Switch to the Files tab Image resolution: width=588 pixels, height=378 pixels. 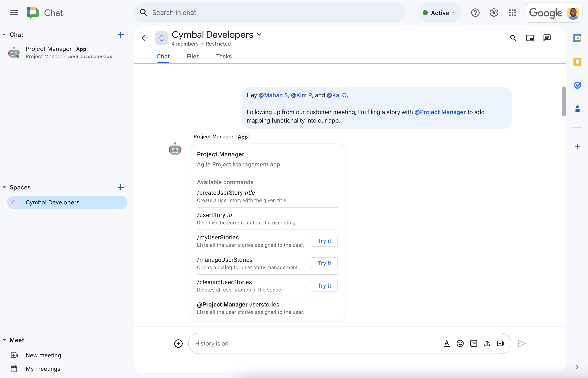coord(193,56)
